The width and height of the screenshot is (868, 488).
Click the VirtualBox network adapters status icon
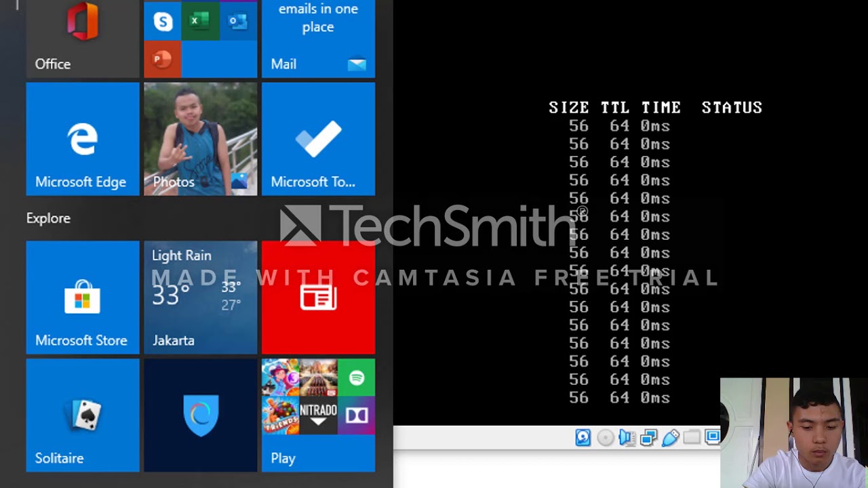click(x=648, y=438)
